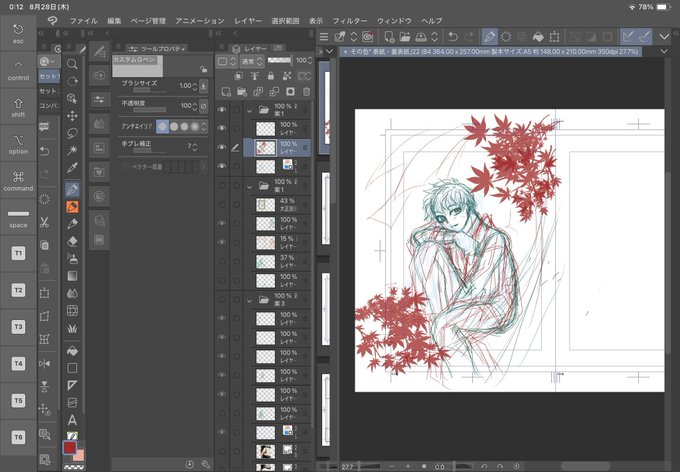680x472 pixels.
Task: Open the 通常 blend mode dropdown
Action: (x=252, y=61)
